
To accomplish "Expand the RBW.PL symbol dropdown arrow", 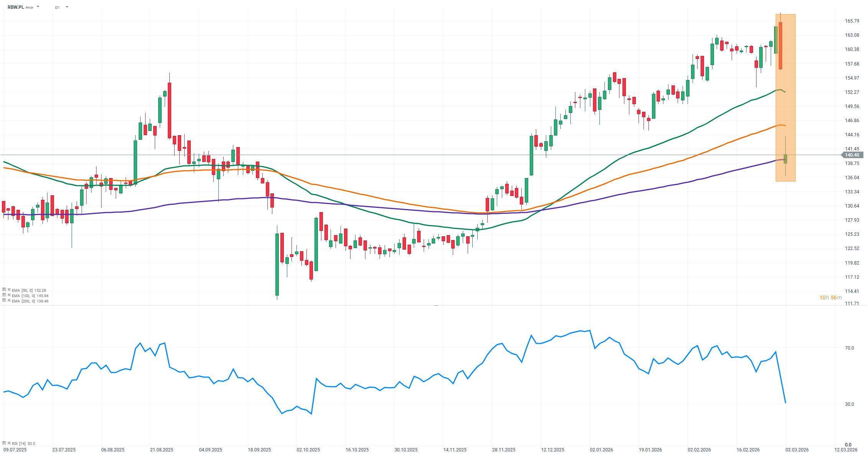I will [38, 7].
